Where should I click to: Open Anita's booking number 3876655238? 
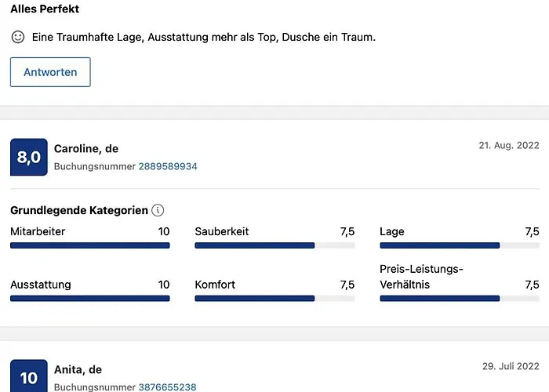click(x=167, y=387)
